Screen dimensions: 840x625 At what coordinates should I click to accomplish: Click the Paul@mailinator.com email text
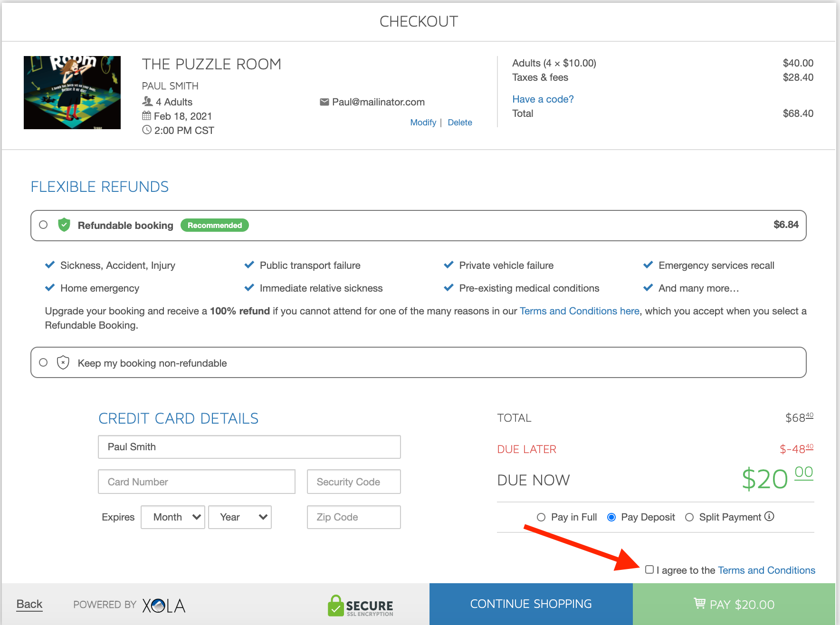[378, 102]
